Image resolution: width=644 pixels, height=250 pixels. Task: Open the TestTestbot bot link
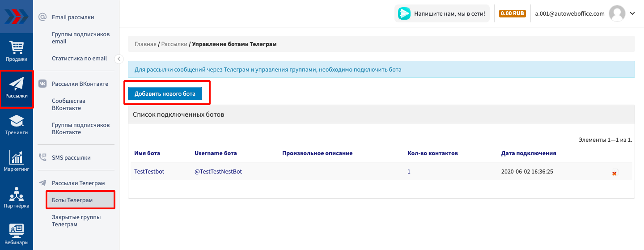click(x=149, y=171)
